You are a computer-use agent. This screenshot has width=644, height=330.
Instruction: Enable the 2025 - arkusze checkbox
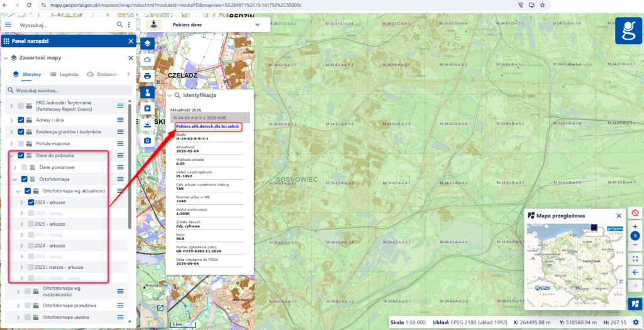pyautogui.click(x=31, y=224)
